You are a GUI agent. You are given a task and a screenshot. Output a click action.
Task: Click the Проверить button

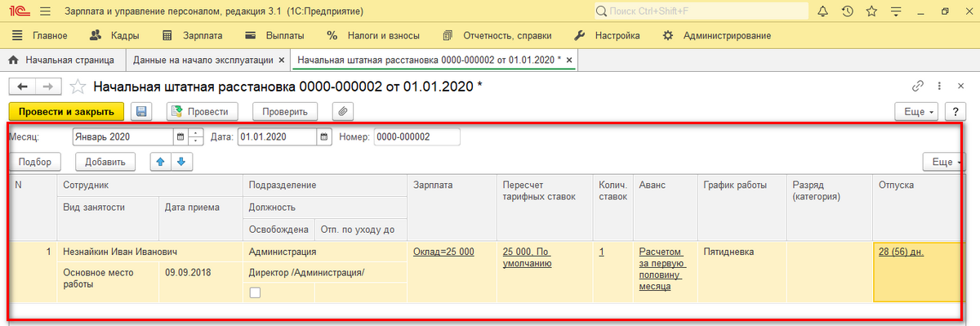pos(285,112)
